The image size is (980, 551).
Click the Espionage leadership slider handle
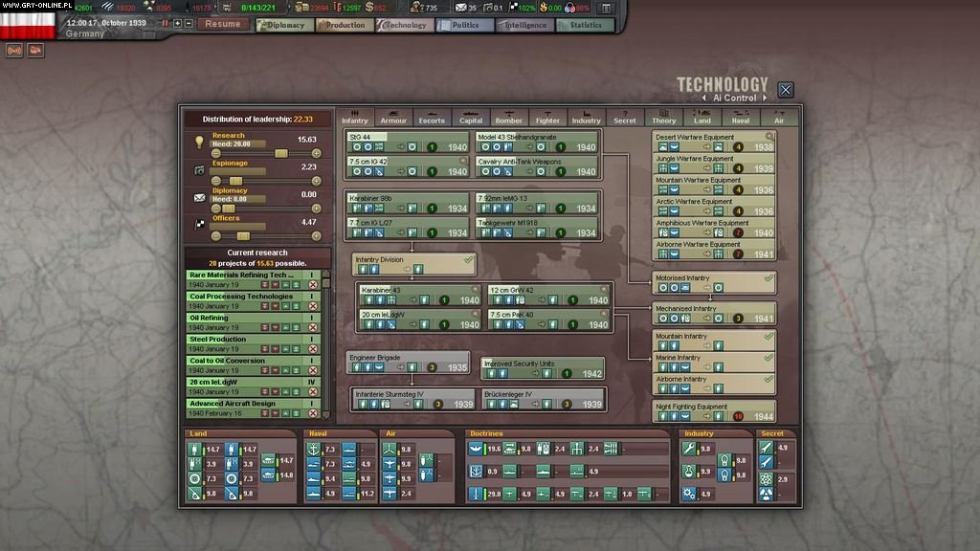click(235, 181)
